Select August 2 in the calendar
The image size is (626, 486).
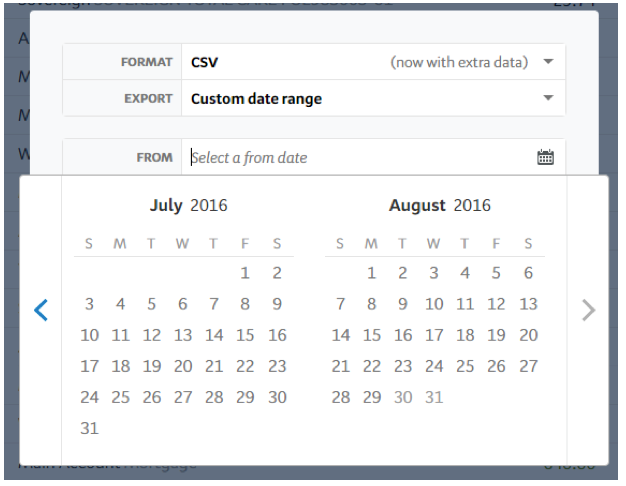click(402, 273)
